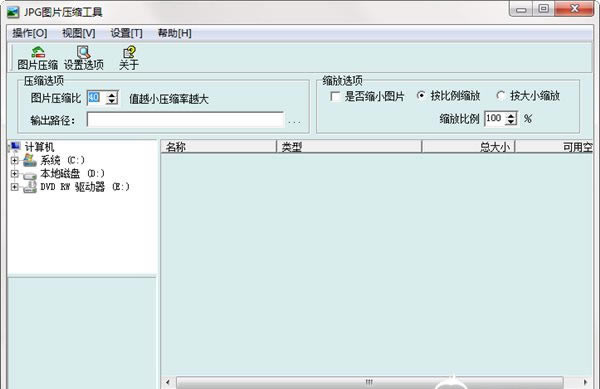This screenshot has width=600, height=389.
Task: Click the DVD RW 驱动器 (E:) icon
Action: (29, 187)
